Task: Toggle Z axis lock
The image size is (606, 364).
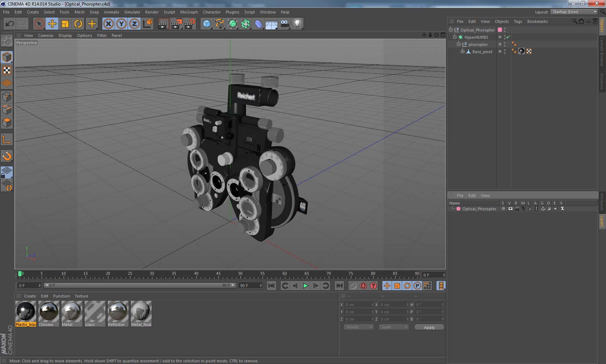Action: coord(134,24)
